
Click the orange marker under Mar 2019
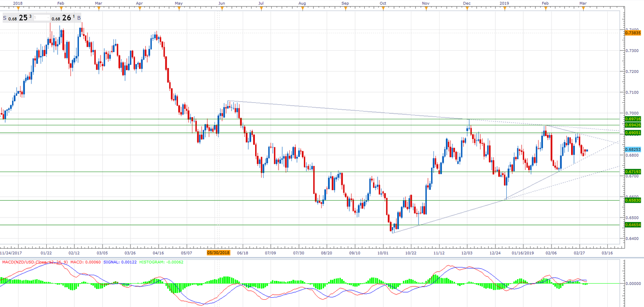(x=583, y=8)
